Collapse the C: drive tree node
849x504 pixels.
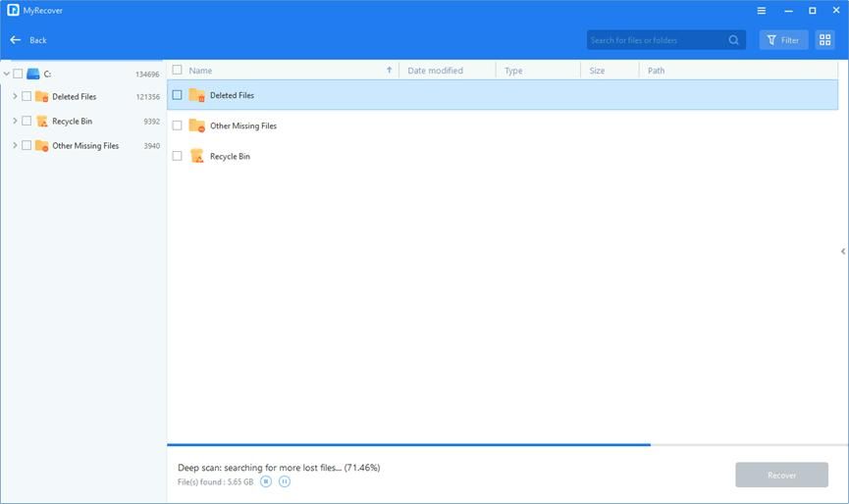[x=6, y=74]
